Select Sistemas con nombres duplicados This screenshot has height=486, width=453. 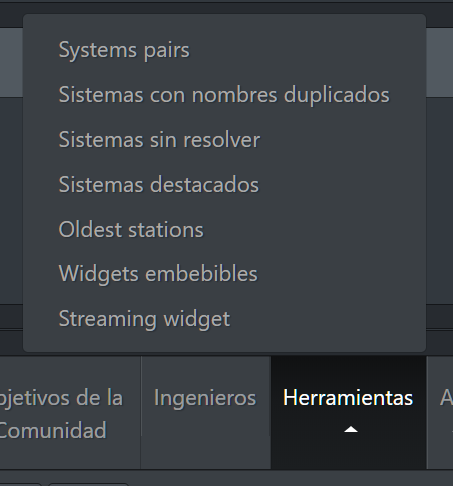coord(224,95)
